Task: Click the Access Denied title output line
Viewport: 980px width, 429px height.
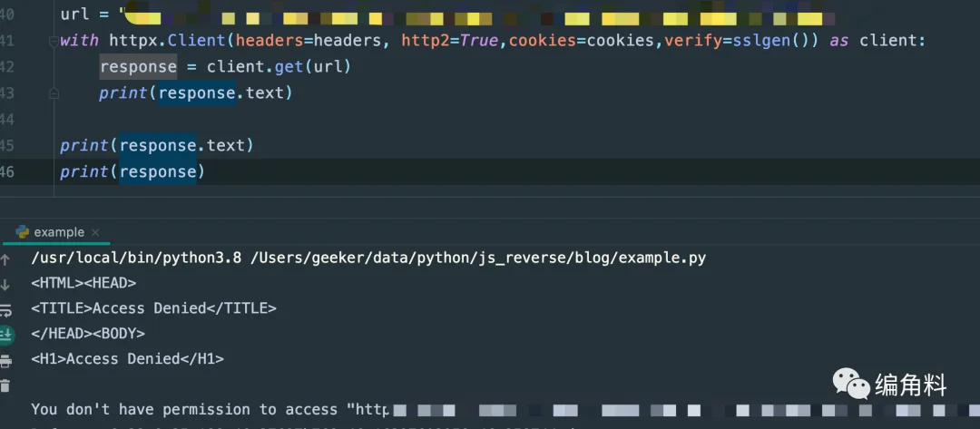Action: coord(153,308)
